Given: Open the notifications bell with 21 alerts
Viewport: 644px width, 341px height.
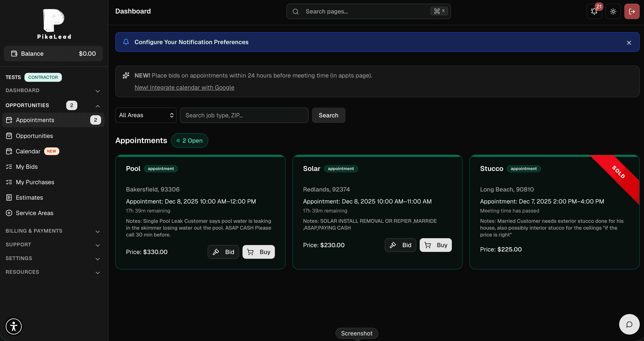Looking at the screenshot, I should [594, 12].
